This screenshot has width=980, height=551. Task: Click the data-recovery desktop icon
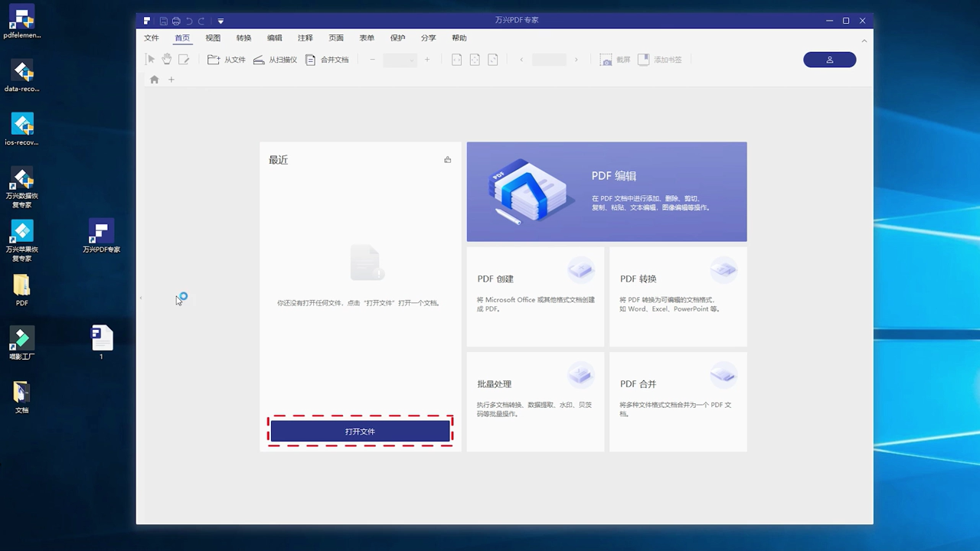[22, 77]
